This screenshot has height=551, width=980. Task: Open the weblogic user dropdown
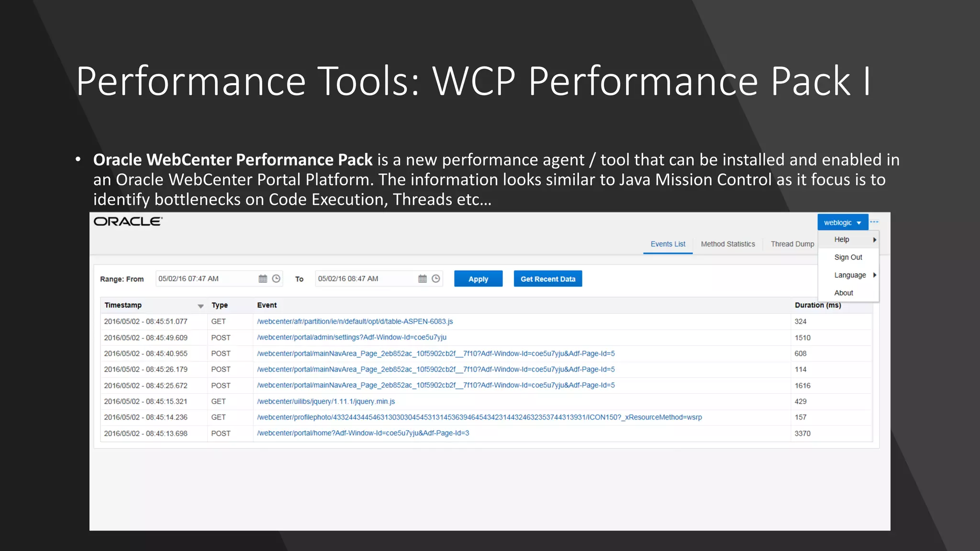(x=843, y=222)
